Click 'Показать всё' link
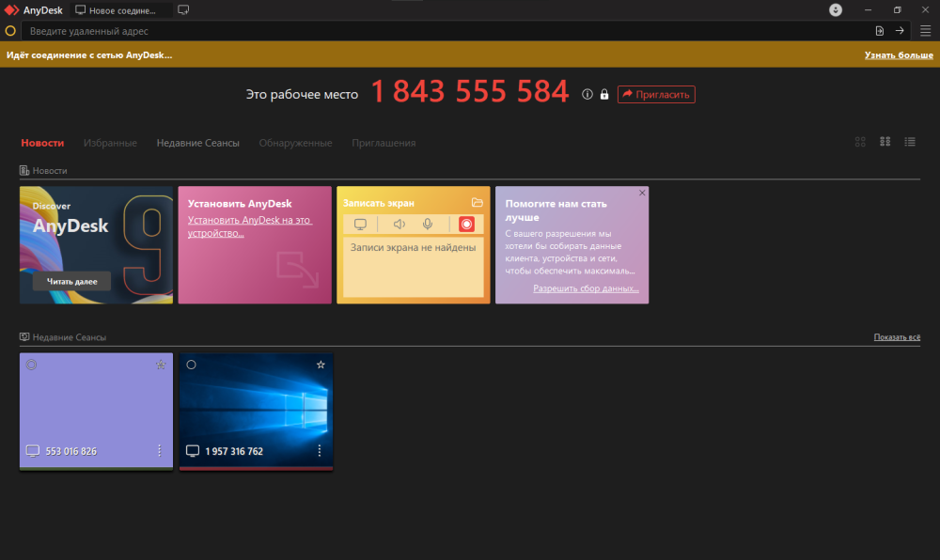Image resolution: width=940 pixels, height=560 pixels. (897, 337)
